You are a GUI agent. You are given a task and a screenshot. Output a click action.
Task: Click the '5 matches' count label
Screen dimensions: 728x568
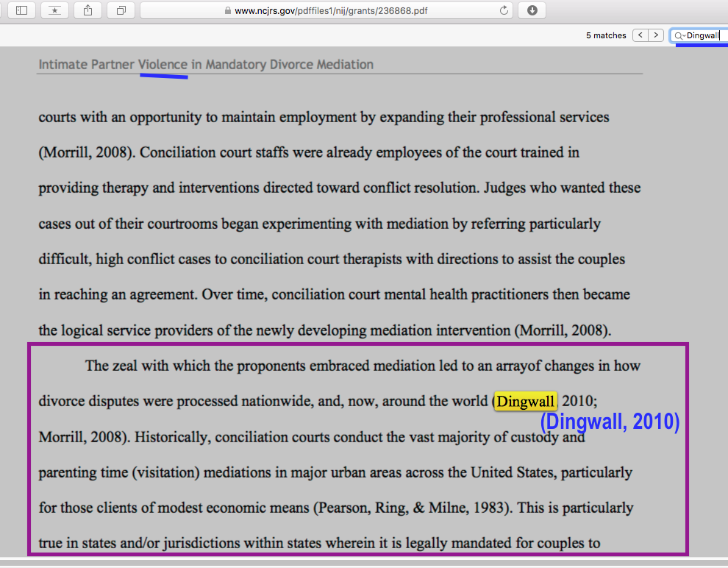[606, 35]
